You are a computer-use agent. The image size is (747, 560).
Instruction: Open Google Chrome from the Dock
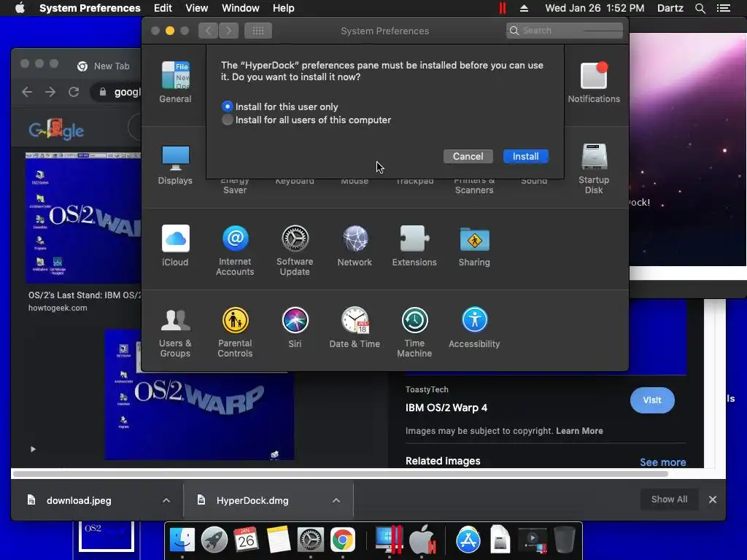pyautogui.click(x=343, y=540)
